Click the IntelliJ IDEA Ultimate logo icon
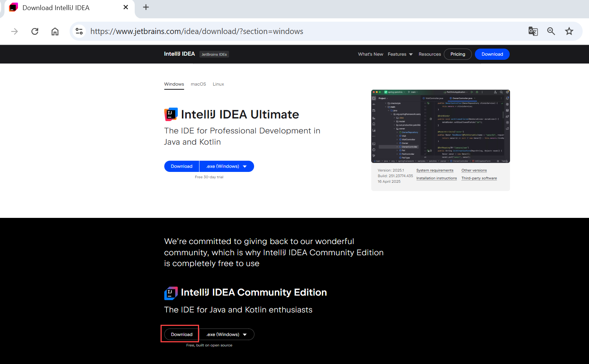The height and width of the screenshot is (364, 589). point(171,114)
